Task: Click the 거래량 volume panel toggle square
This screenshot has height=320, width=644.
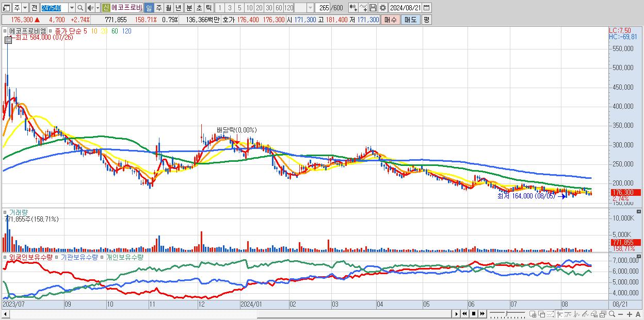Action: [x=5, y=212]
